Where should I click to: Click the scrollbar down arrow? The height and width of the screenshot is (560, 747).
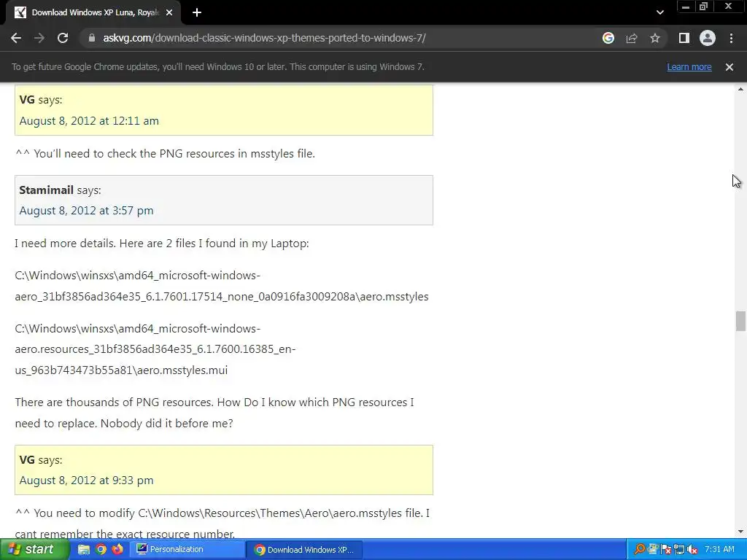tap(740, 532)
